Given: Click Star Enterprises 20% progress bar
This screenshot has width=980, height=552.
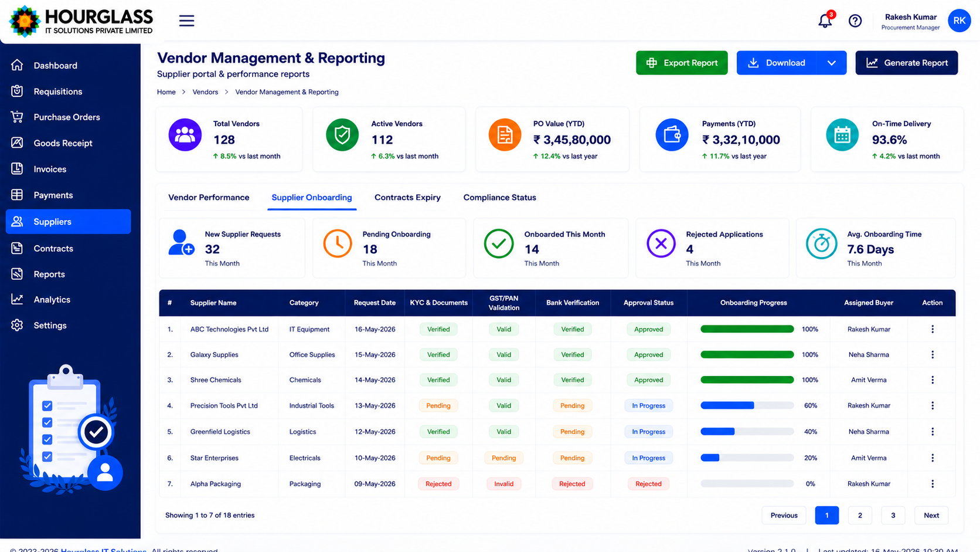Looking at the screenshot, I should coord(747,458).
